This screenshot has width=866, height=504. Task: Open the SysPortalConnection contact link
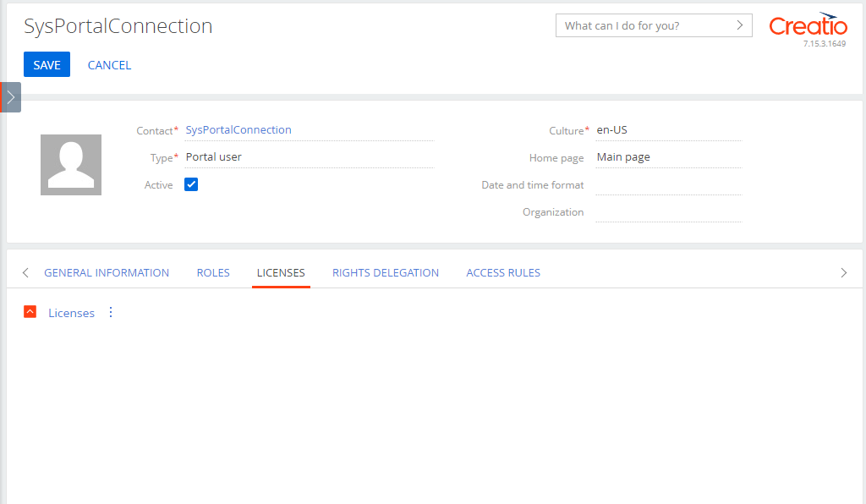[238, 129]
